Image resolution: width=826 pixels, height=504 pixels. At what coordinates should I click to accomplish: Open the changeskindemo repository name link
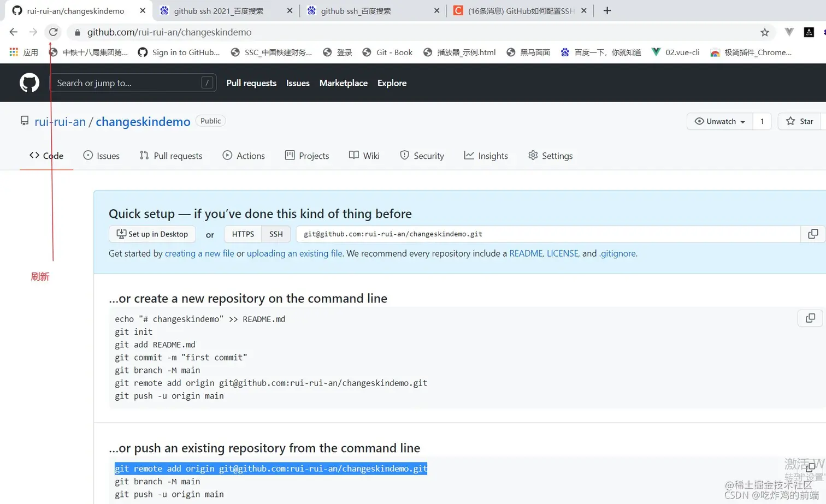pos(143,121)
